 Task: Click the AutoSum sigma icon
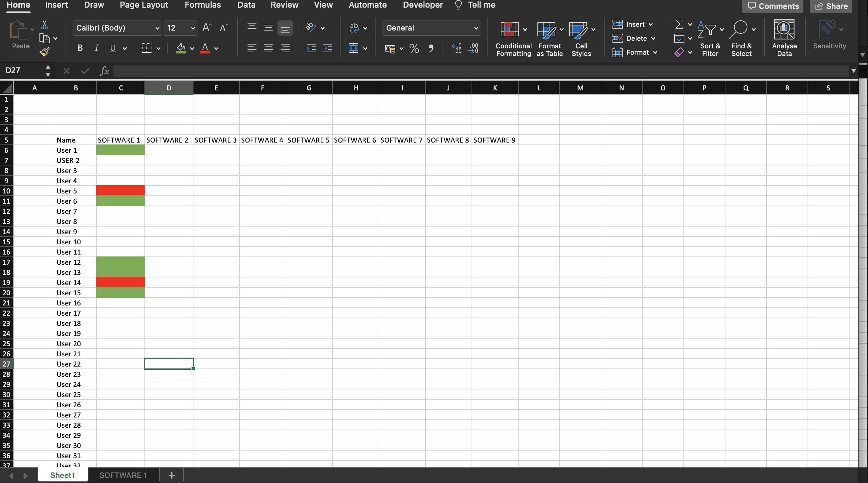point(679,24)
